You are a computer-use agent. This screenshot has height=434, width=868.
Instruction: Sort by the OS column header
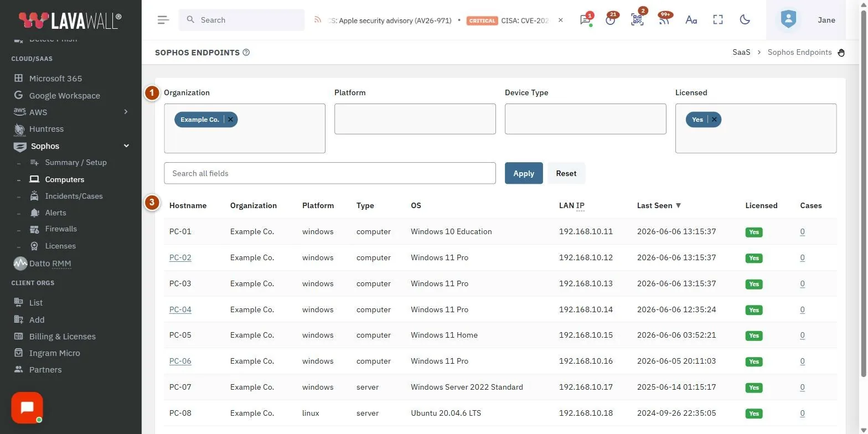click(416, 205)
